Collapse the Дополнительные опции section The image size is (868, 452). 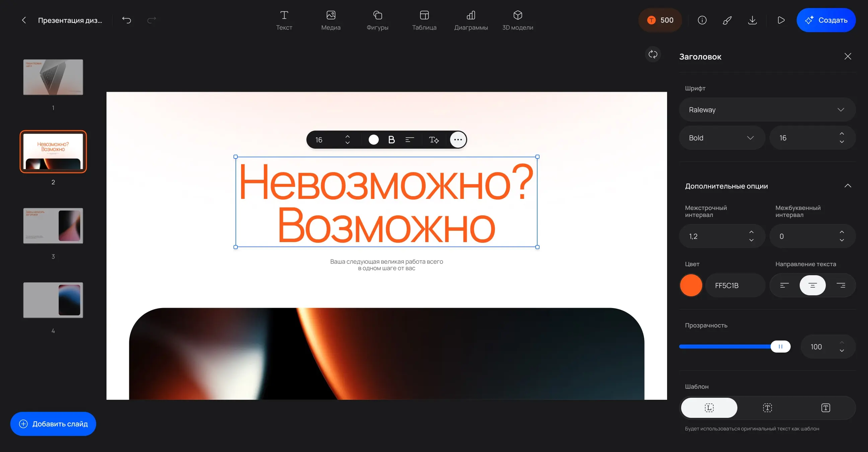pos(848,185)
